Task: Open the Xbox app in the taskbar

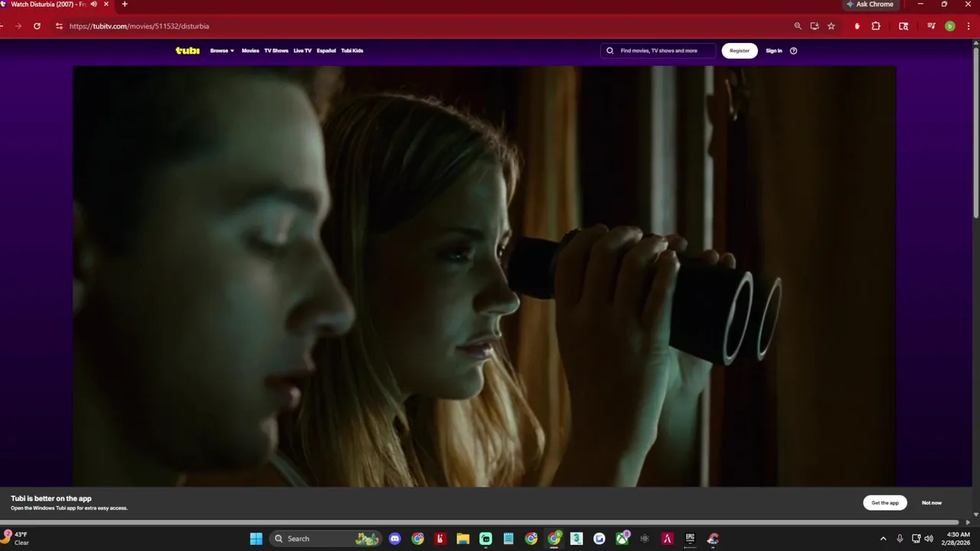Action: click(622, 539)
